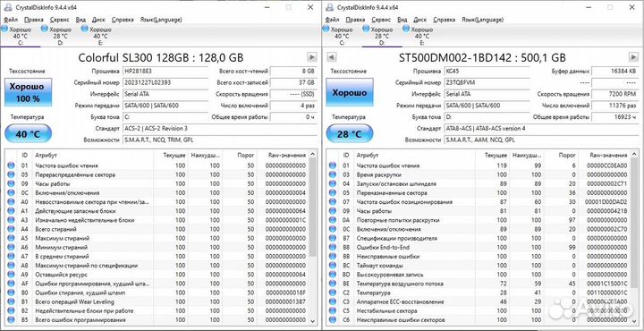Open Язык(Language) menu in right window
This screenshot has width=644, height=331.
pyautogui.click(x=483, y=20)
